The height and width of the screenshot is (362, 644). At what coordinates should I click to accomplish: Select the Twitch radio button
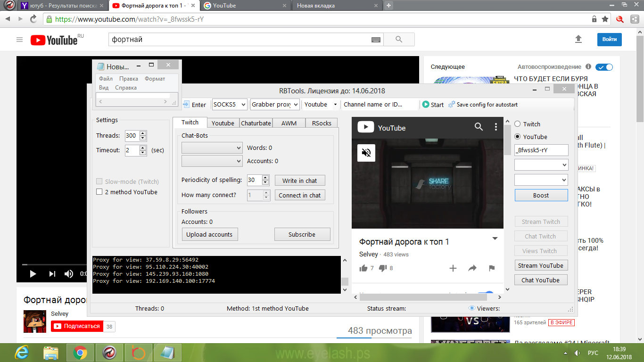[517, 124]
